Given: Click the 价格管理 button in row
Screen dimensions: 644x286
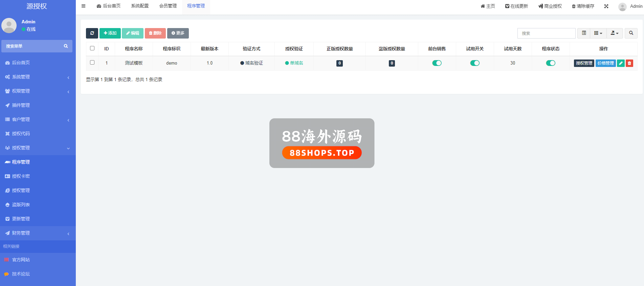Looking at the screenshot, I should pyautogui.click(x=605, y=63).
